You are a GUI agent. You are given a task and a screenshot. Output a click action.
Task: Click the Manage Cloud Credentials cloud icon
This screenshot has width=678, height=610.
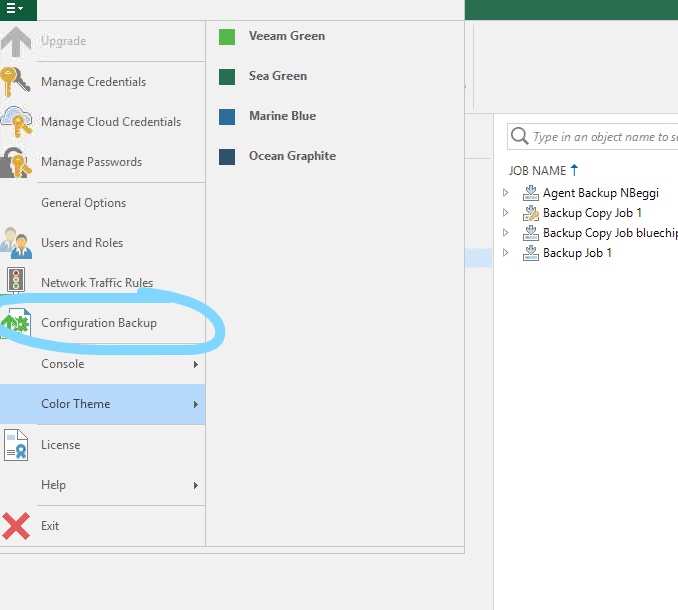coord(16,121)
